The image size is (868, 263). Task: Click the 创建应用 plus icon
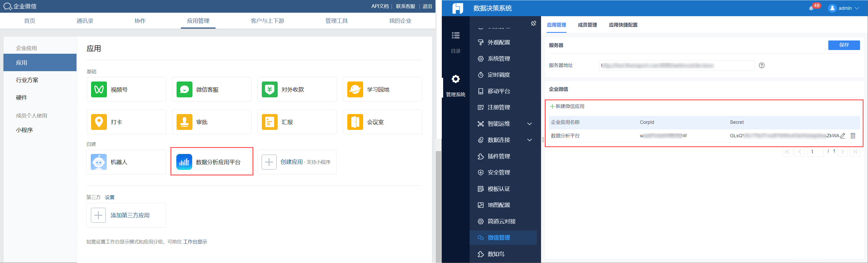269,162
